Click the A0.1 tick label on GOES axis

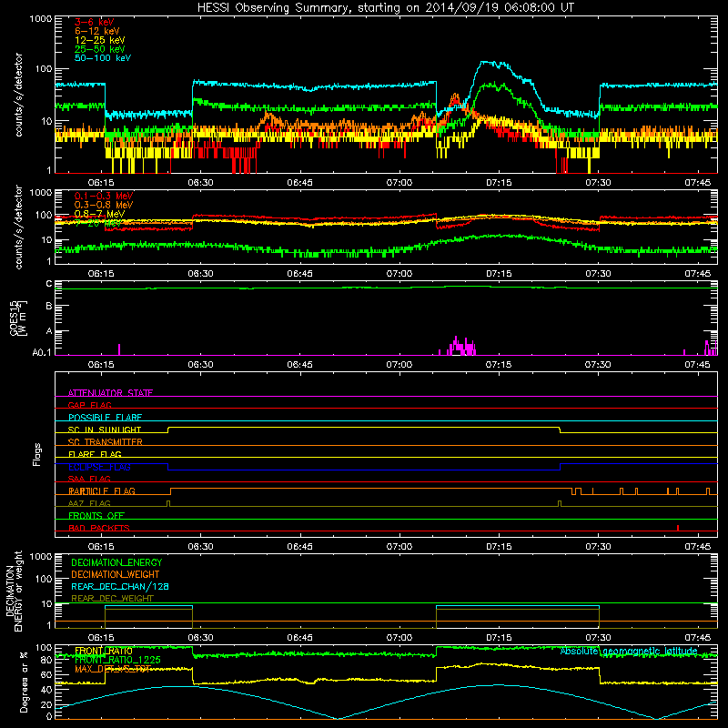42,352
